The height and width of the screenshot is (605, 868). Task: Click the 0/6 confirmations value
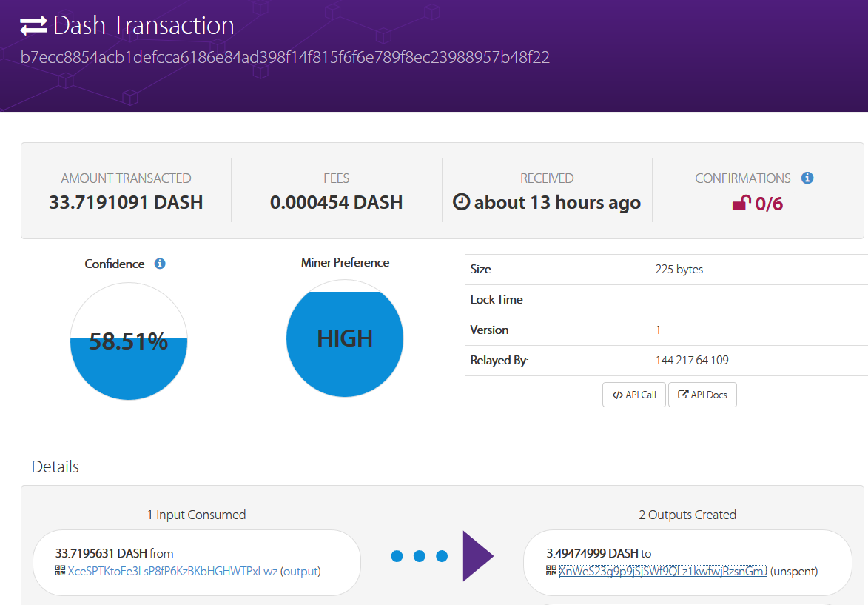click(x=769, y=204)
